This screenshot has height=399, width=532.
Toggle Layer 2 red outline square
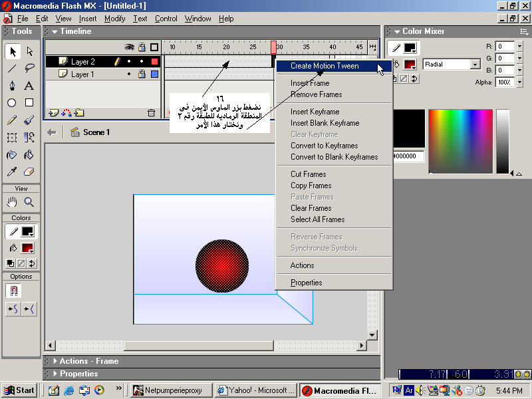155,61
